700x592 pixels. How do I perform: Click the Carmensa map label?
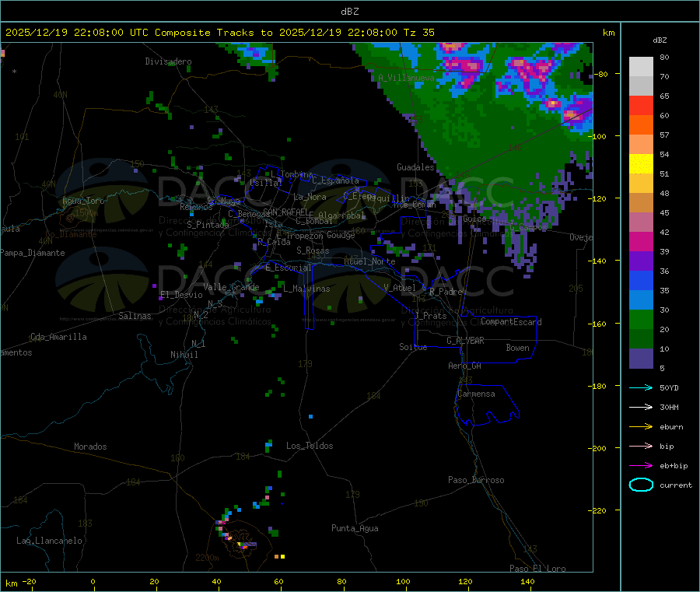coord(476,394)
